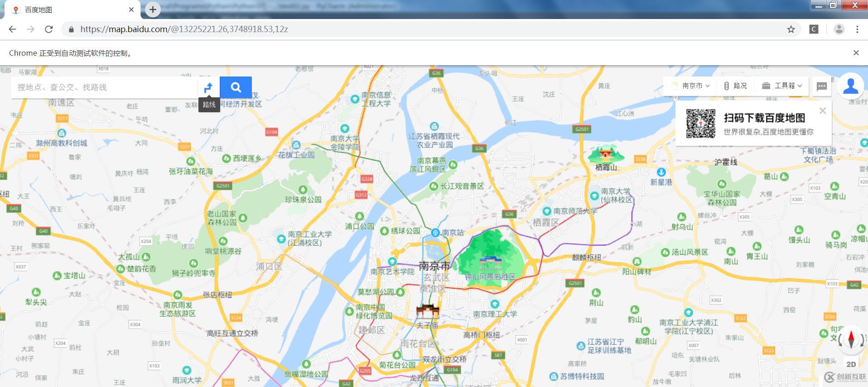This screenshot has height=387, width=868.
Task: Click the map compass control
Action: tap(851, 339)
